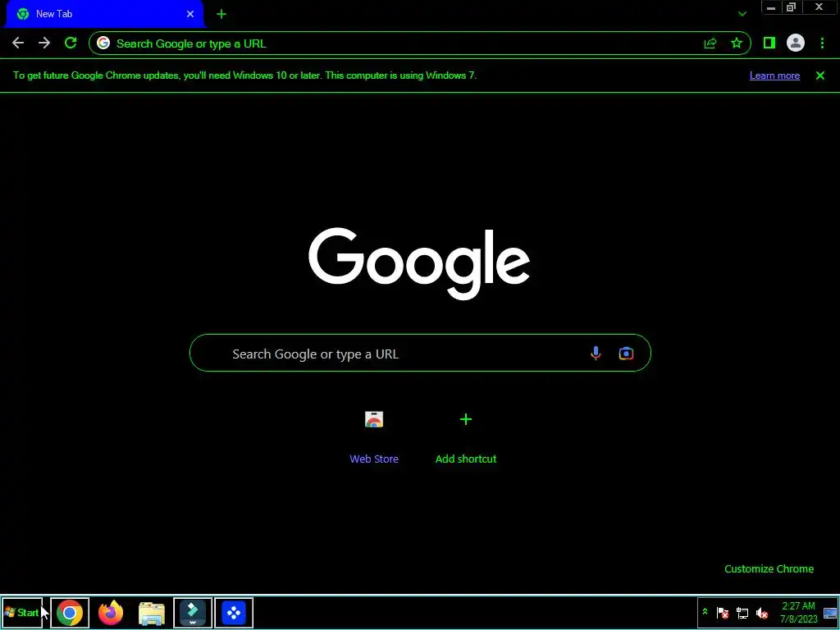Open the Web Store shortcut icon

[374, 419]
